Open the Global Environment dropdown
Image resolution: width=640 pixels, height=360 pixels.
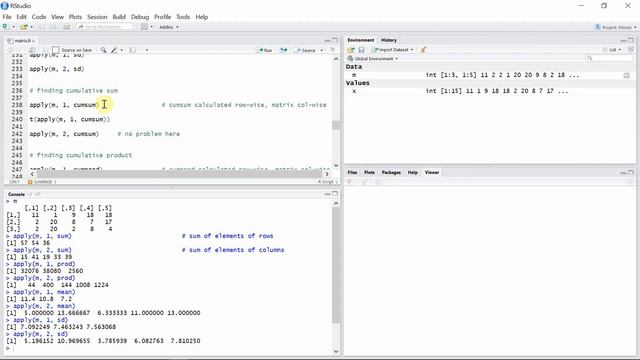tap(373, 59)
